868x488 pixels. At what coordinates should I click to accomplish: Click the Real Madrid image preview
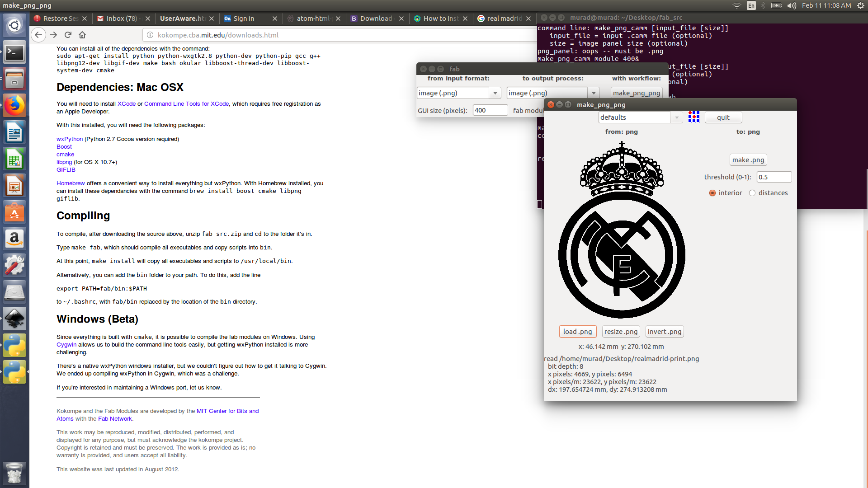click(622, 230)
